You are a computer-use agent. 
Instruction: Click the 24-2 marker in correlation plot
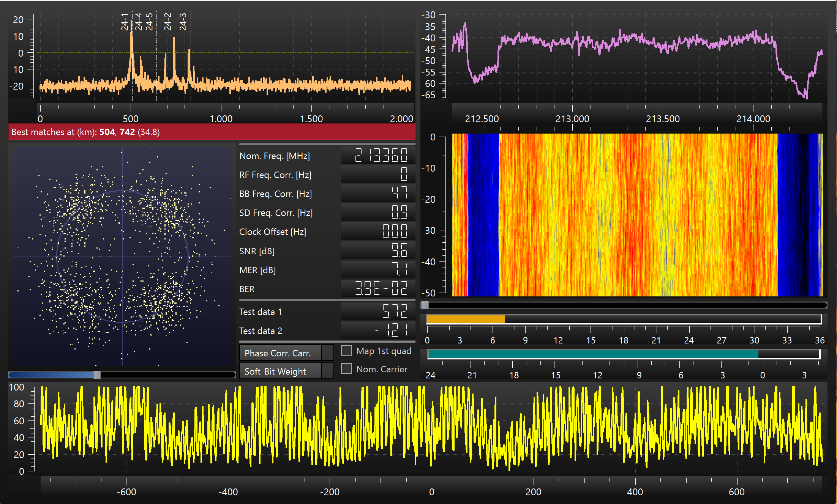coord(167,21)
